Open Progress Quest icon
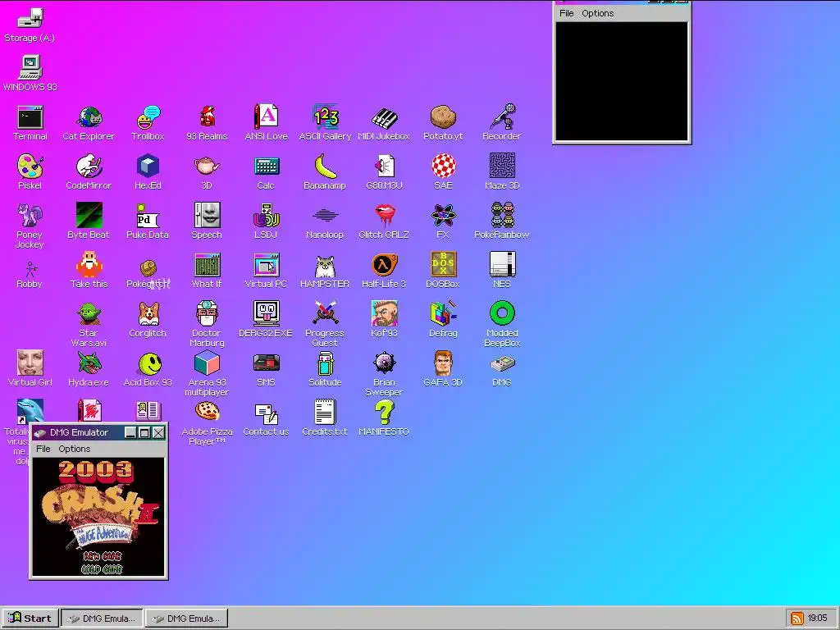The image size is (840, 630). [x=325, y=325]
